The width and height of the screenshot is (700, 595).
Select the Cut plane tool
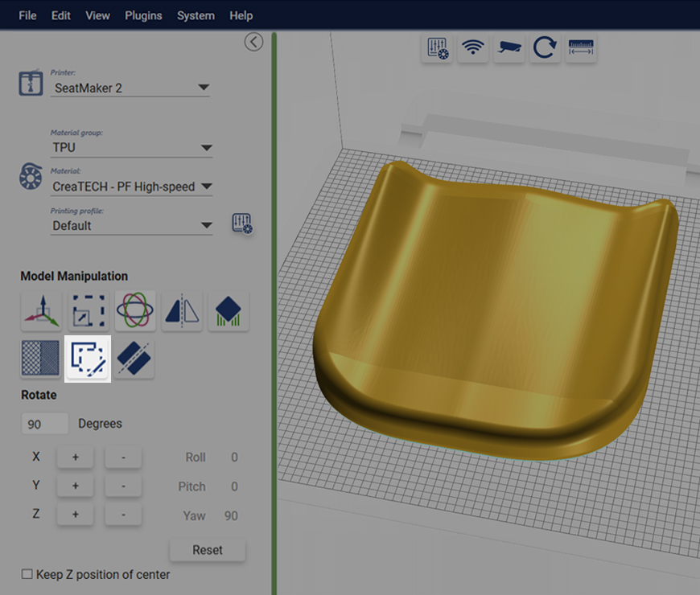[134, 358]
